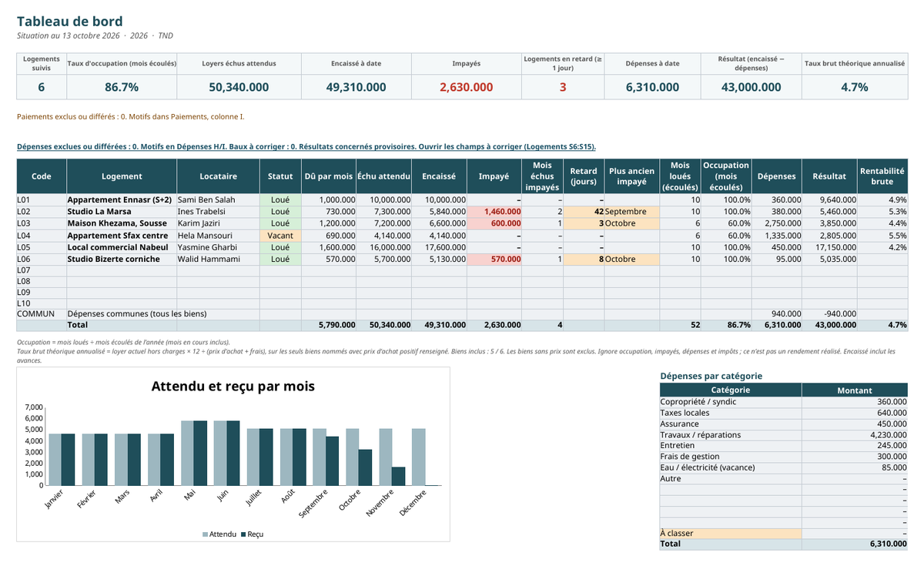Select the Tableau de bord title
Viewport: 924px width, 566px height.
(69, 22)
